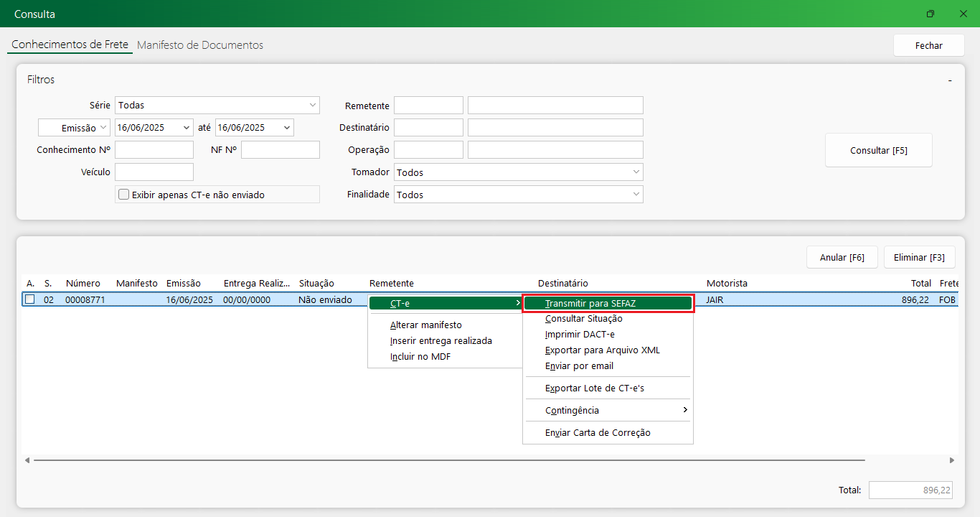Click the NF Nº input field
Viewport: 980px width, 517px height.
click(281, 150)
